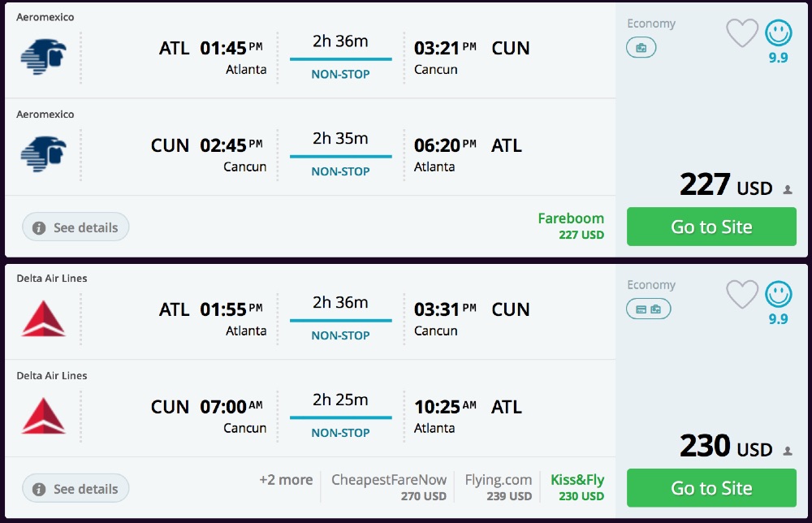Expand the +2 more providers list
This screenshot has width=812, height=523.
click(285, 481)
